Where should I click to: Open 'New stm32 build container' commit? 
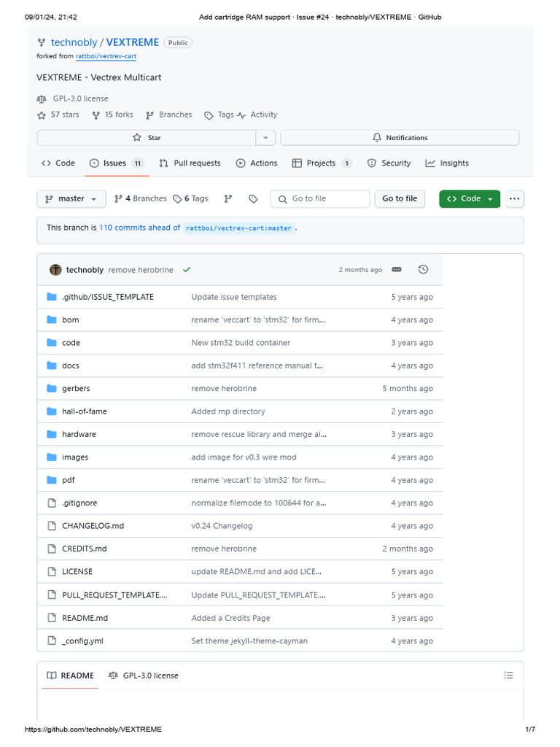pyautogui.click(x=241, y=343)
